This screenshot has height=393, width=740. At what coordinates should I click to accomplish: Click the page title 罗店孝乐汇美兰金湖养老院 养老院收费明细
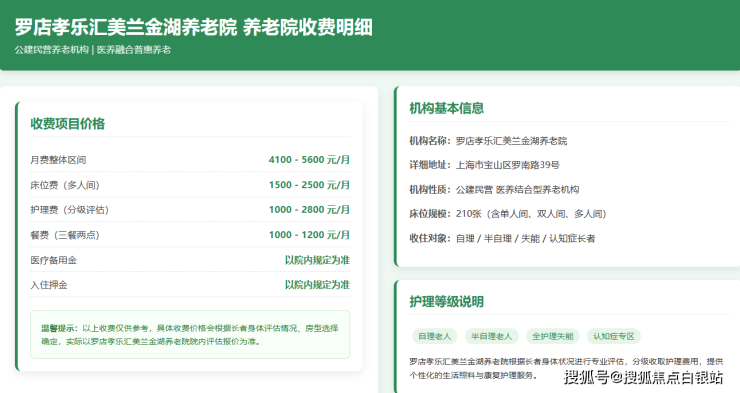[x=193, y=27]
